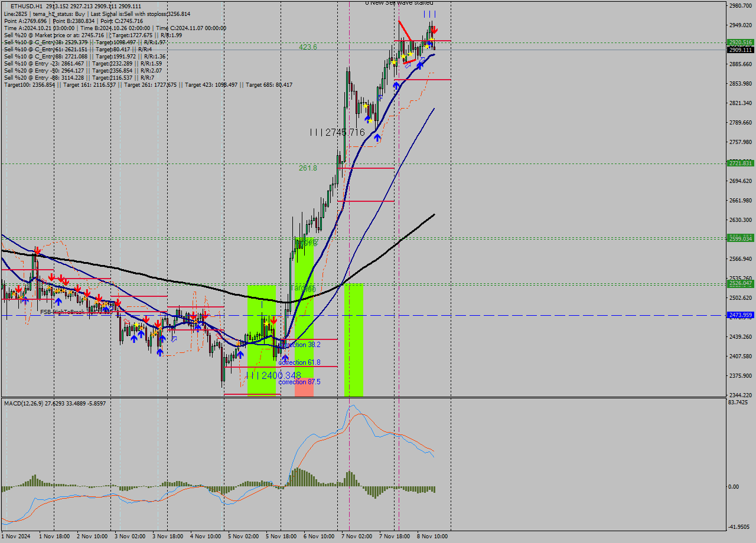This screenshot has width=756, height=543.
Task: Select the green 2599.034 price tag
Action: pyautogui.click(x=741, y=238)
